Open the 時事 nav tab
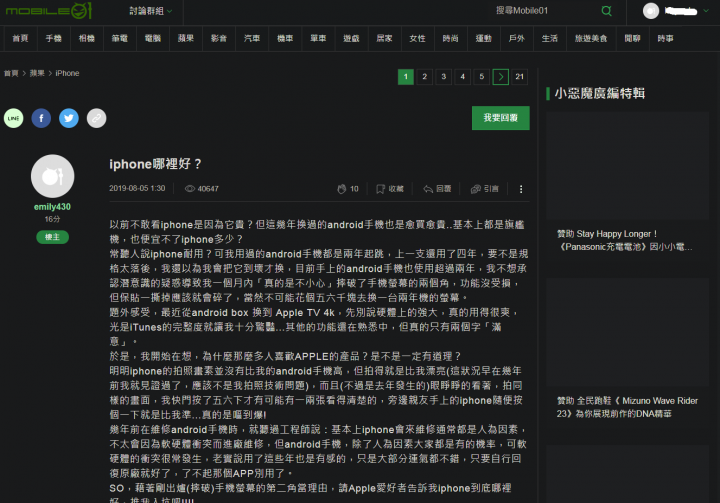720x503 pixels. click(x=665, y=38)
